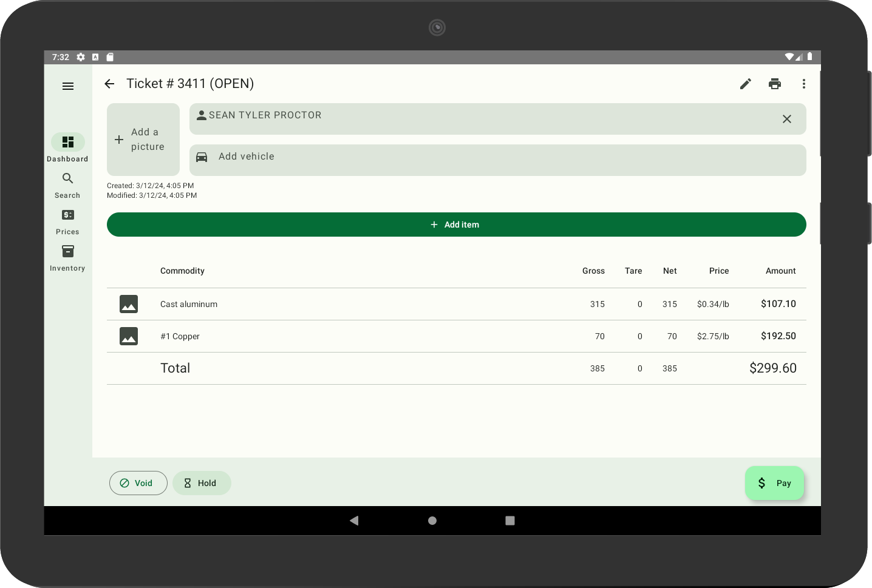Edit ticket with the pencil icon

[x=746, y=84]
